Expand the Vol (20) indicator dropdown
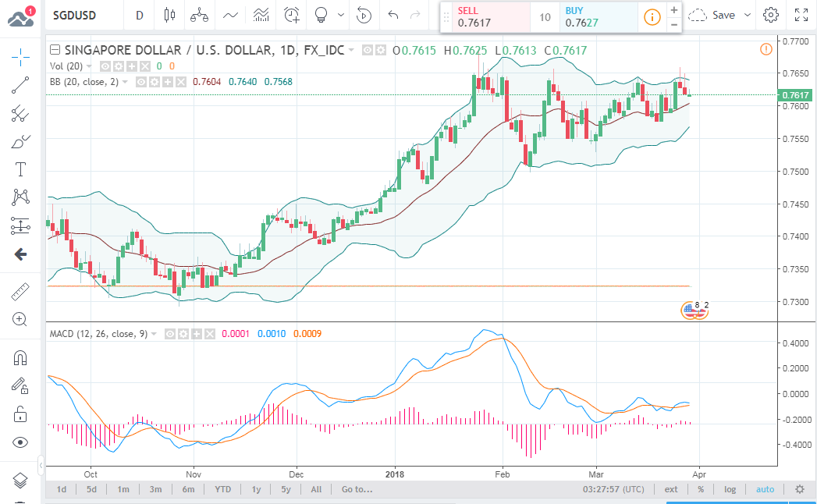Screen dimensions: 817x504 [x=89, y=66]
